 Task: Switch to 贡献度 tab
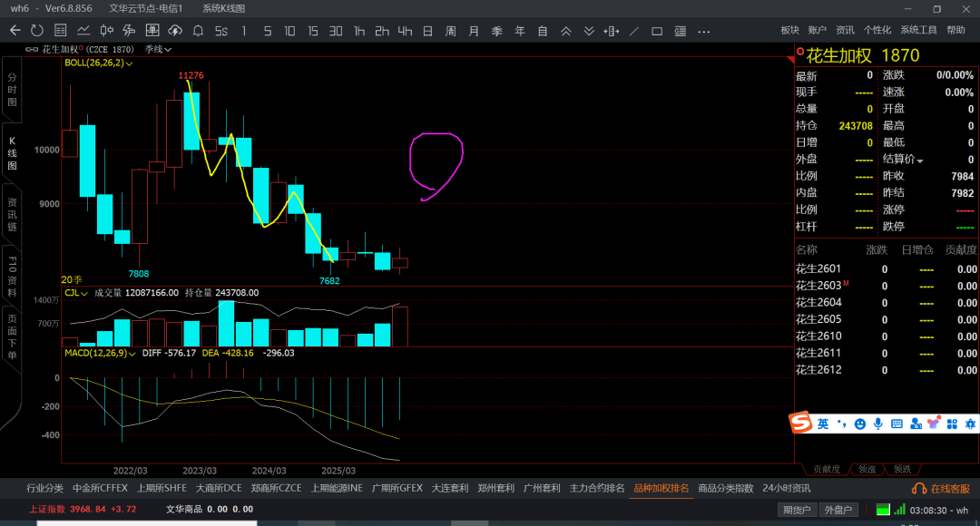827,469
